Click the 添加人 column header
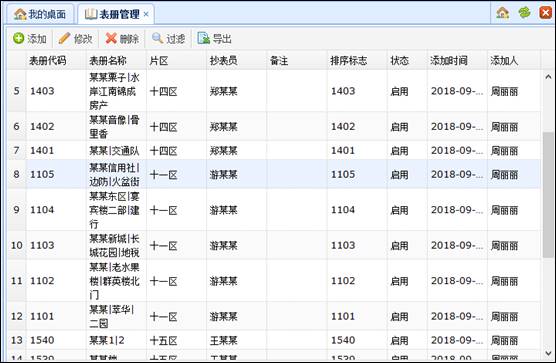556x363 pixels. (x=514, y=61)
